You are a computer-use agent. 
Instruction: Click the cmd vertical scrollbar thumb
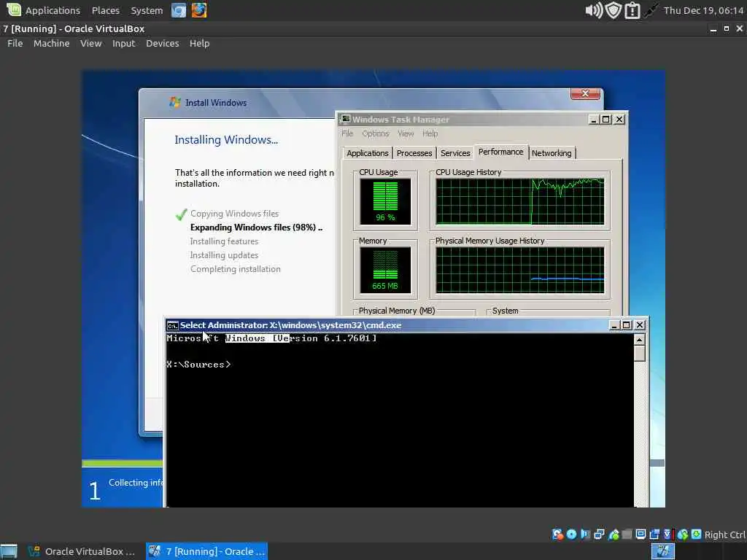coord(639,354)
